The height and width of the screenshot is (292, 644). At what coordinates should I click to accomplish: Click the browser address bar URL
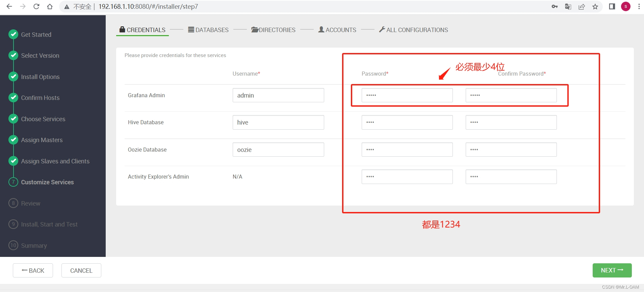(x=148, y=6)
